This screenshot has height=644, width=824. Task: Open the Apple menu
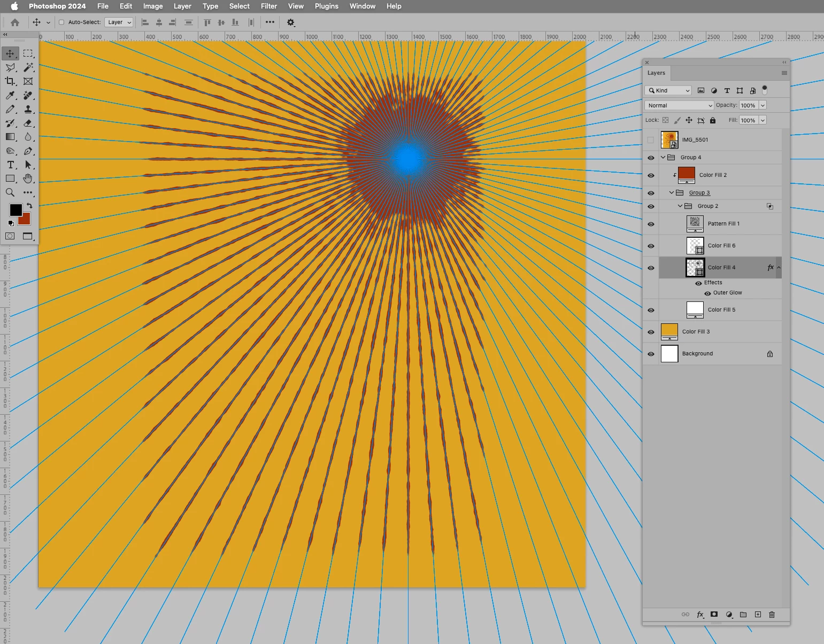click(x=14, y=6)
